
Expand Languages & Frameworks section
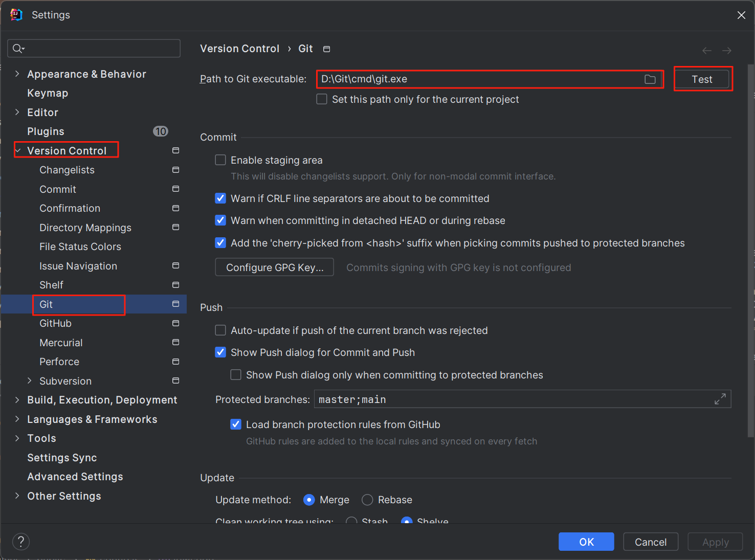(x=17, y=419)
